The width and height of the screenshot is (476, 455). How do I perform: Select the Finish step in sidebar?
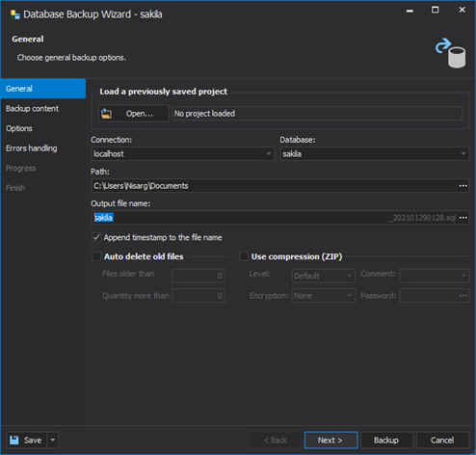point(43,188)
